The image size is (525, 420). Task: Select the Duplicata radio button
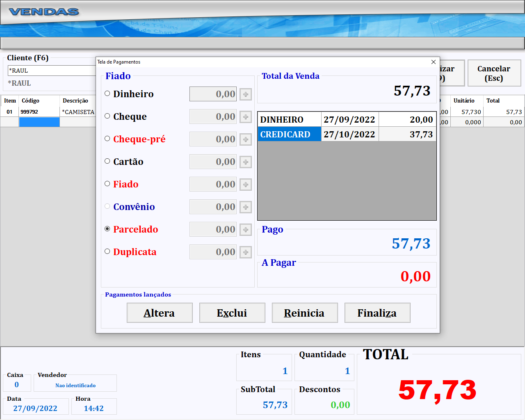[x=107, y=251]
